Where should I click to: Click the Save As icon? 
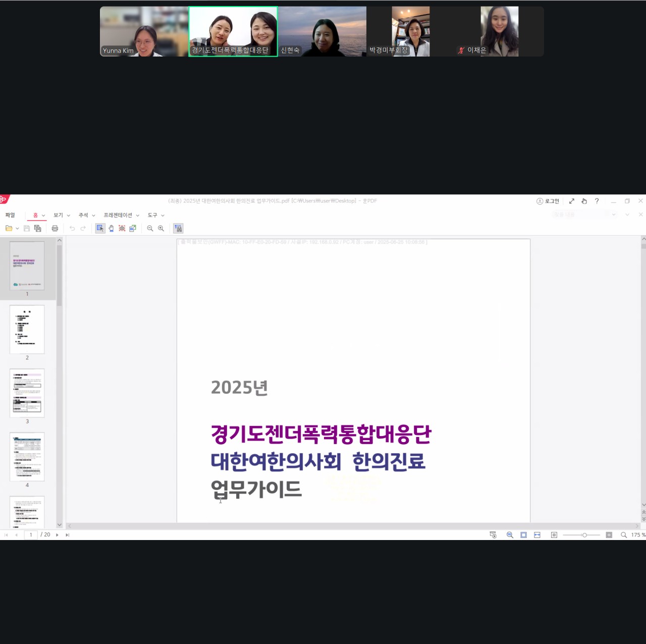tap(37, 229)
